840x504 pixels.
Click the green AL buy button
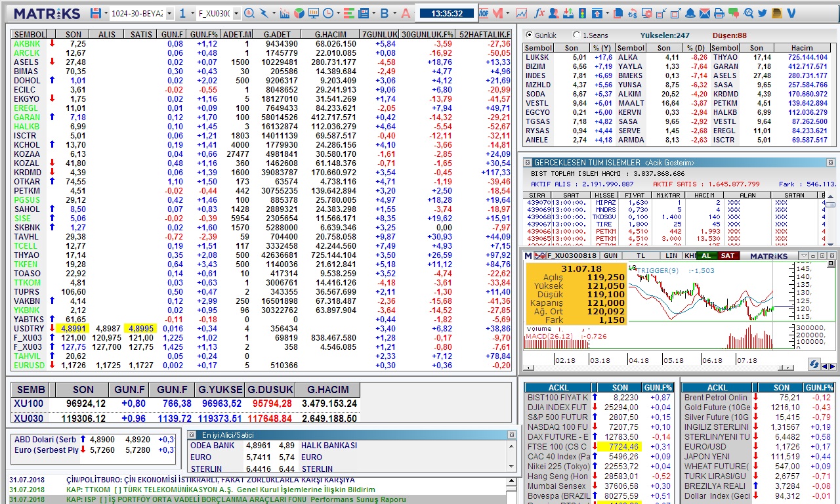click(x=706, y=256)
